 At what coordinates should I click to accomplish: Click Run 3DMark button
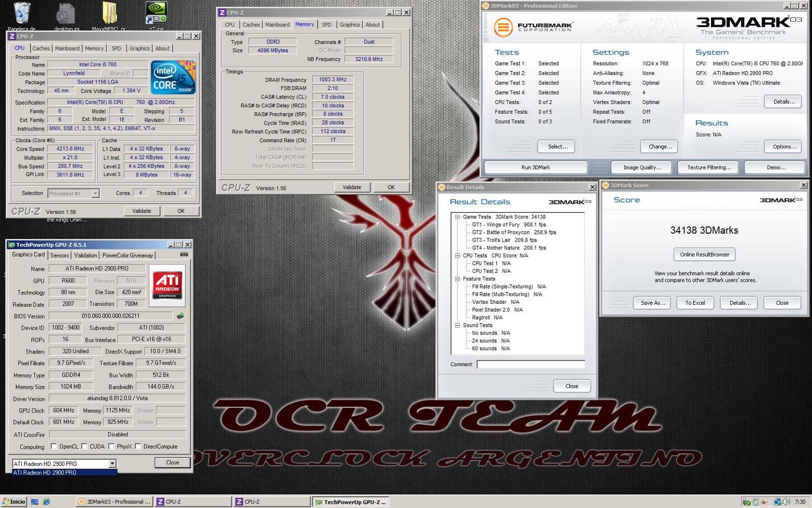tap(535, 167)
